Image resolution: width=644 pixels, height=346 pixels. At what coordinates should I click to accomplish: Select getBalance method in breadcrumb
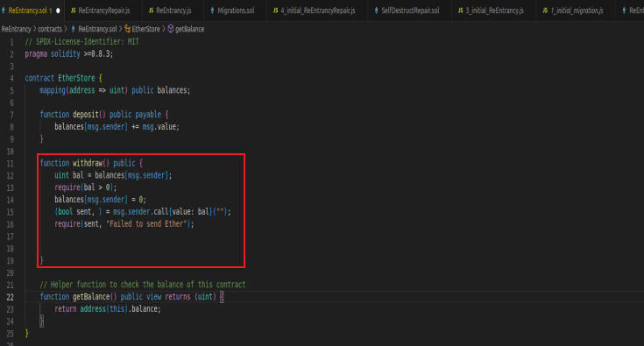[189, 29]
